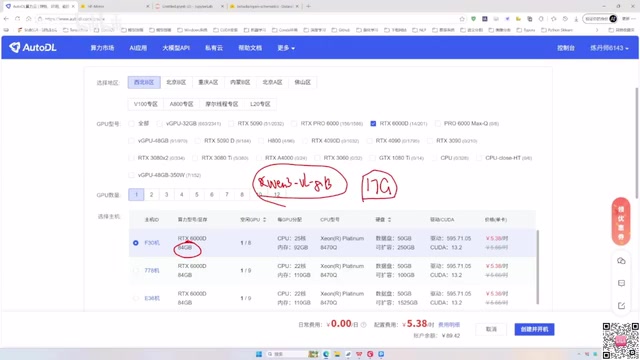Click host table vertical scrollbar
The image size is (640, 360).
click(538, 267)
